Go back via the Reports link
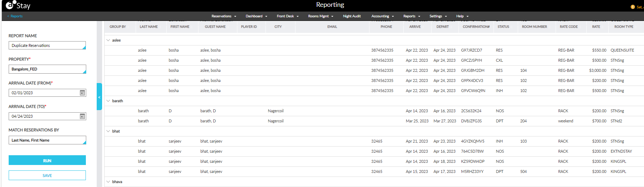Viewport: 644px width, 187px height. pyautogui.click(x=15, y=16)
